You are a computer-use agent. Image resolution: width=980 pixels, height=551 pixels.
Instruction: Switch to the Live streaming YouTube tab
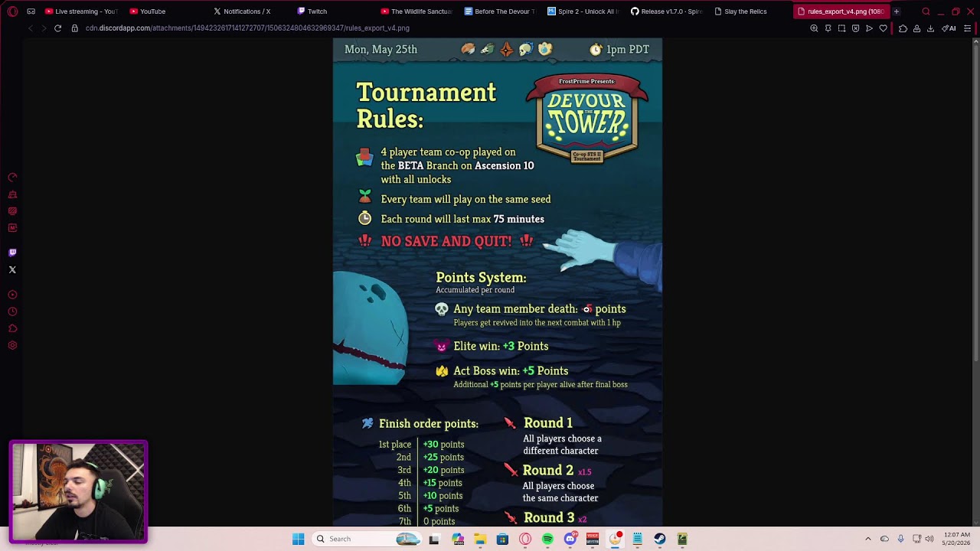click(x=81, y=11)
